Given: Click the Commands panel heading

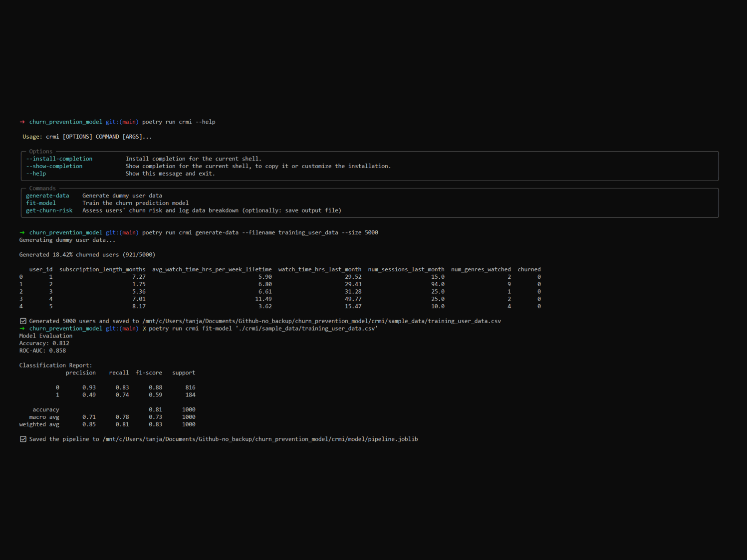Looking at the screenshot, I should click(x=42, y=188).
